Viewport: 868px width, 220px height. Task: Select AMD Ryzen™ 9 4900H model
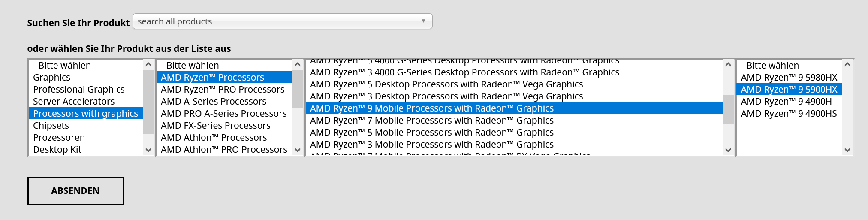tap(790, 101)
